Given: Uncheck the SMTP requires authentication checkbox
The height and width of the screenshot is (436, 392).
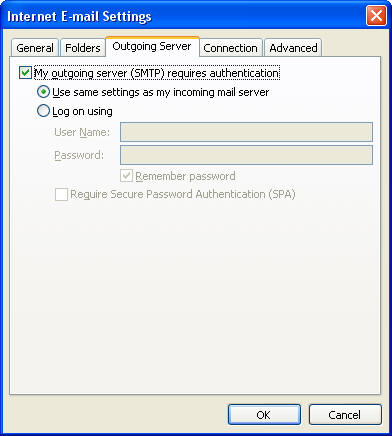Looking at the screenshot, I should point(25,73).
